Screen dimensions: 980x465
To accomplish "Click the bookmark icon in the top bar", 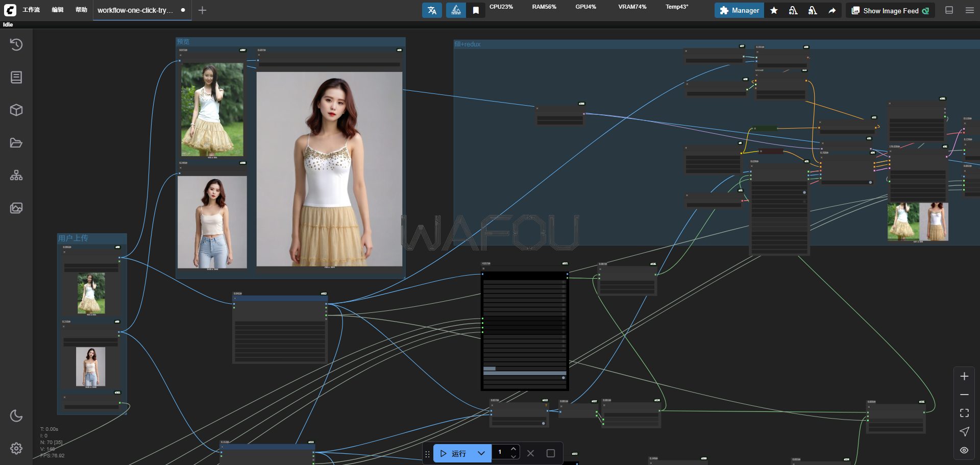I will pyautogui.click(x=476, y=10).
